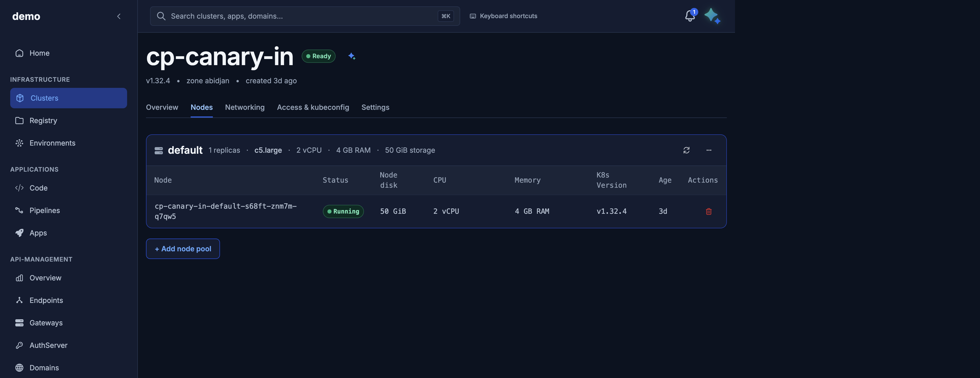Select the Nodes tab
This screenshot has height=378, width=980.
pyautogui.click(x=202, y=107)
